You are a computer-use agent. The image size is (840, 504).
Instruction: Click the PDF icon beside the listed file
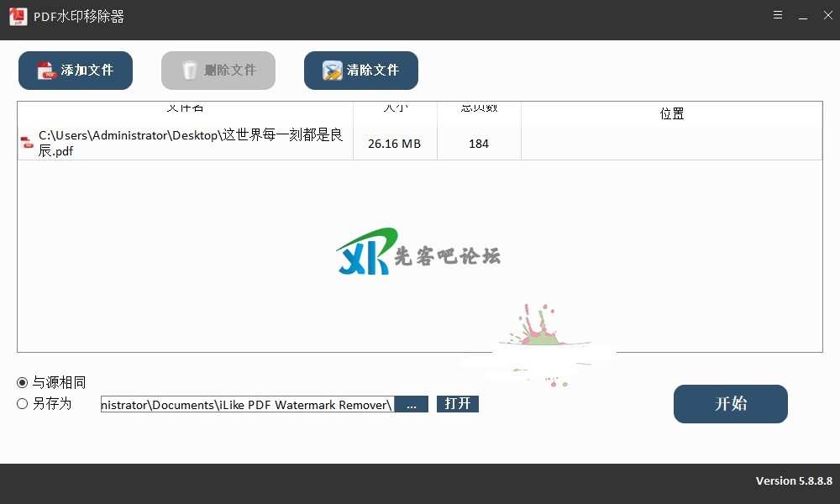(28, 144)
